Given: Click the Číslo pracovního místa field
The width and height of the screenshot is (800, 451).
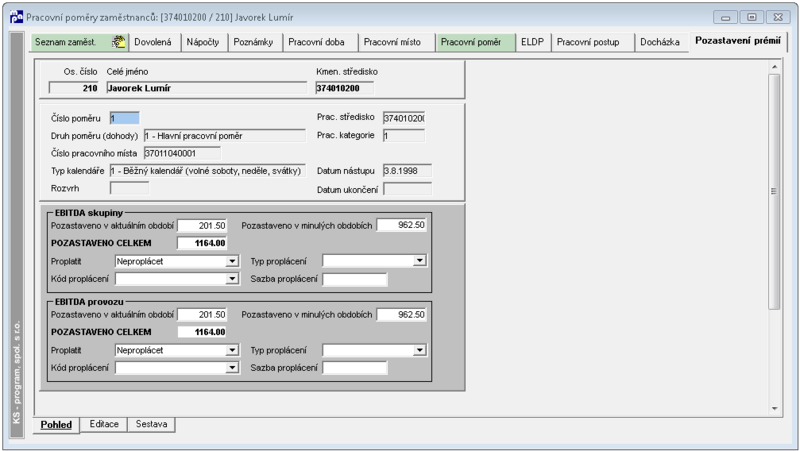Looking at the screenshot, I should point(182,153).
